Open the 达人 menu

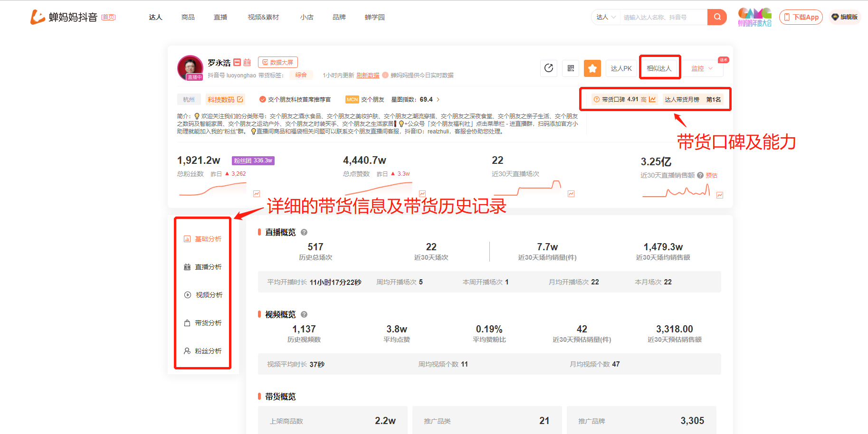[155, 17]
